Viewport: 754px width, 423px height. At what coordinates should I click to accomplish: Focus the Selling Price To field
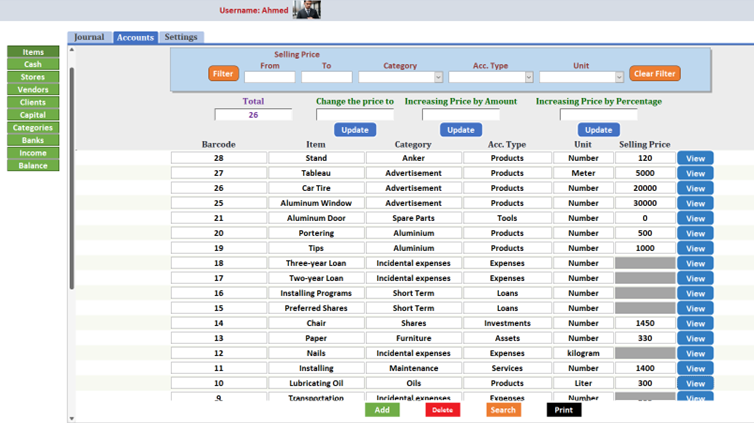pyautogui.click(x=327, y=77)
